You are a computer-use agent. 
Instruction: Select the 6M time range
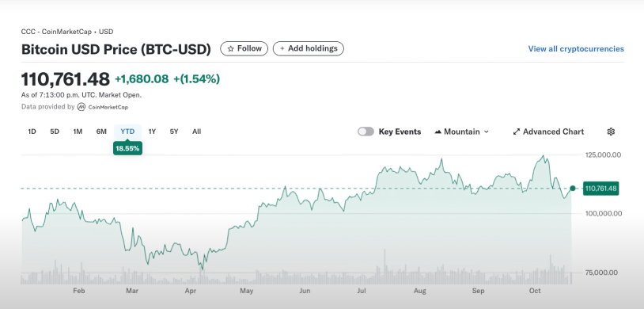pos(101,132)
